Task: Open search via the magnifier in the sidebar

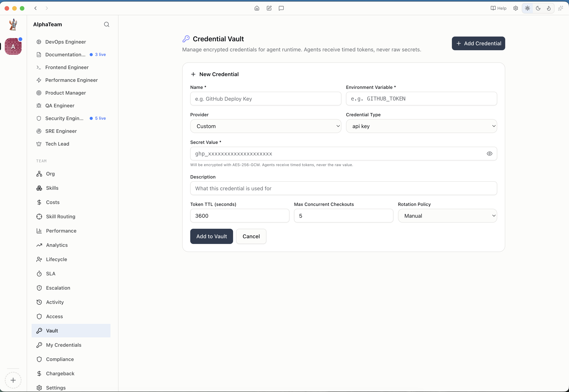Action: click(107, 24)
